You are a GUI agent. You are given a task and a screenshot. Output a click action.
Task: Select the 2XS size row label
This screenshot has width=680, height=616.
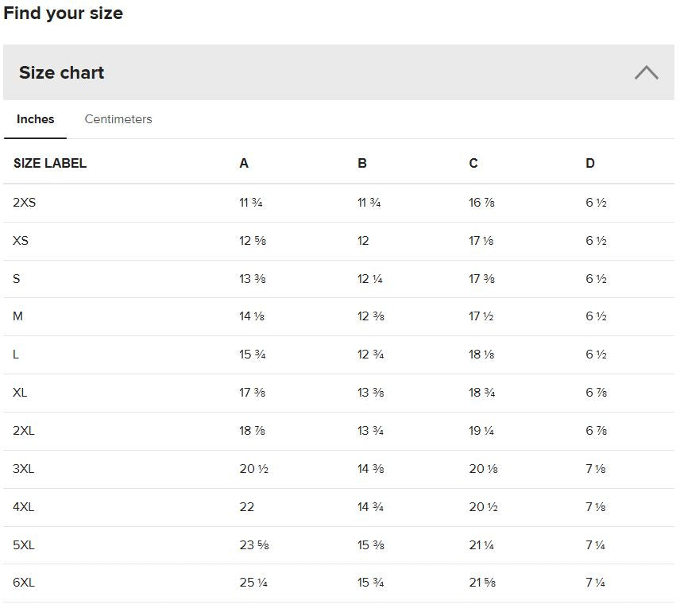pos(25,203)
